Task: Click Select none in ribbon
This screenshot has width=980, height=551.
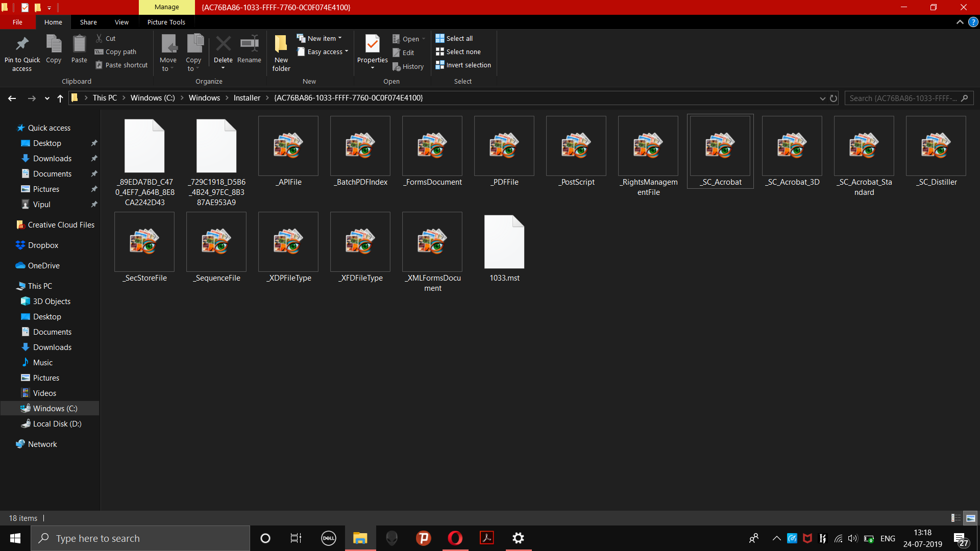Action: click(458, 52)
